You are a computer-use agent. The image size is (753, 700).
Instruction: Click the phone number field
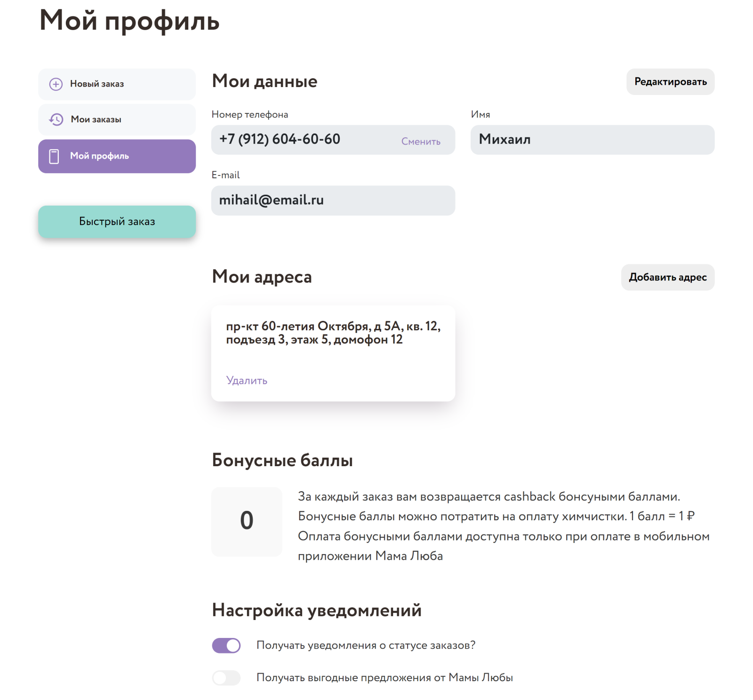point(333,140)
